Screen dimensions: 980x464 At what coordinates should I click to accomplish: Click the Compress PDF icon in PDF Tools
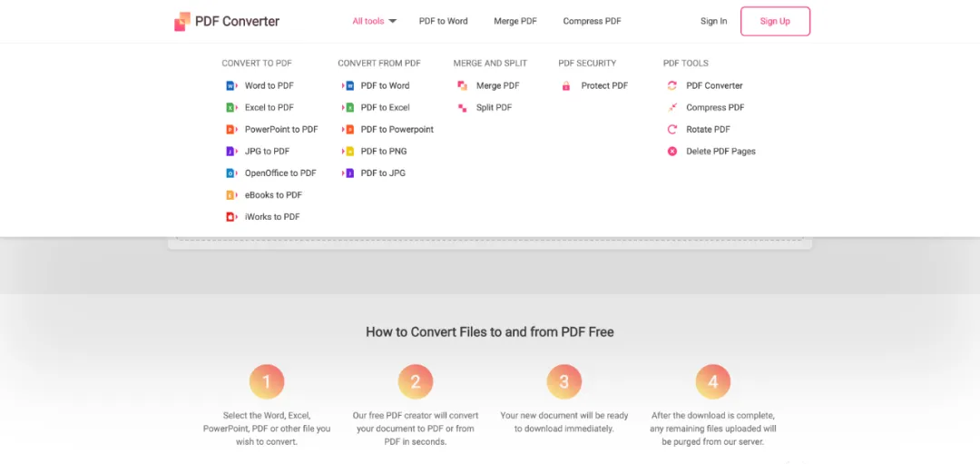(671, 107)
